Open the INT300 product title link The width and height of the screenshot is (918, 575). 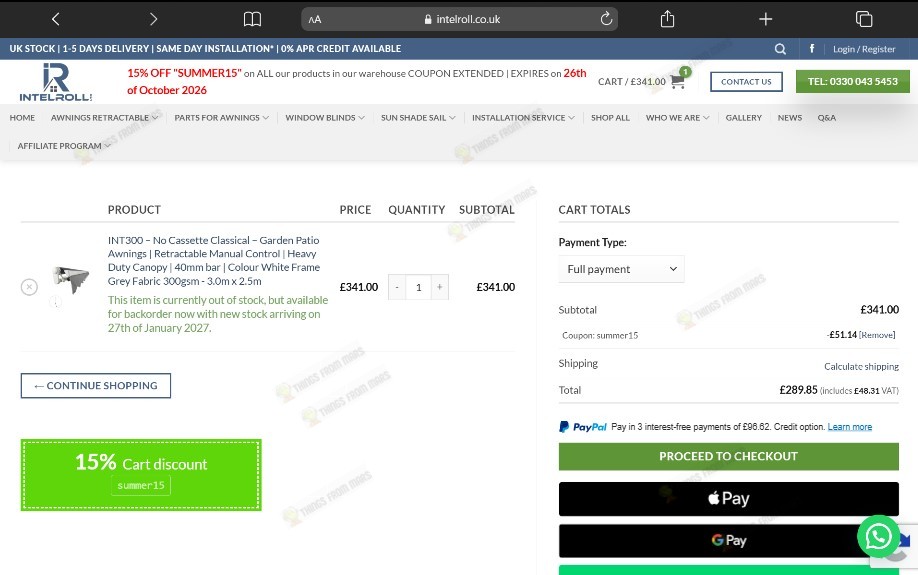(x=214, y=261)
